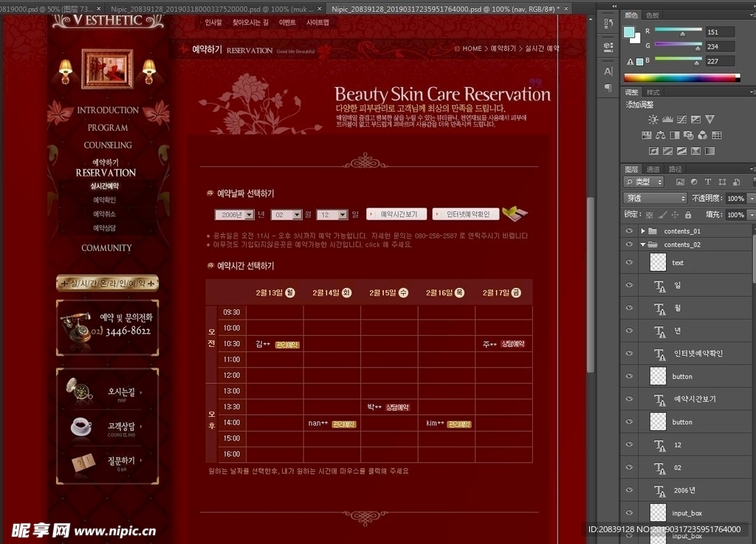This screenshot has width=756, height=544.
Task: Select the 인터넷예약확인 text layer
Action: (x=698, y=354)
